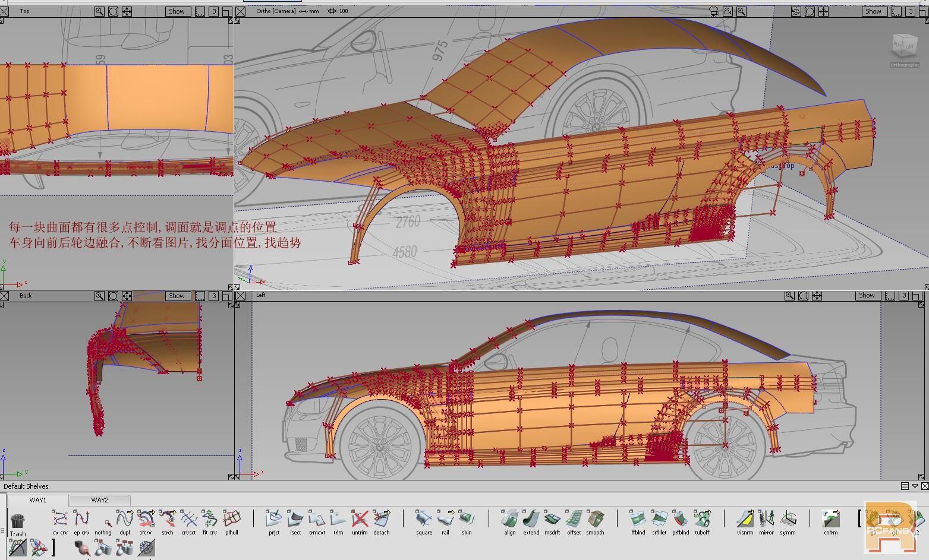This screenshot has width=929, height=560.
Task: Select the smooth tool
Action: point(595,523)
